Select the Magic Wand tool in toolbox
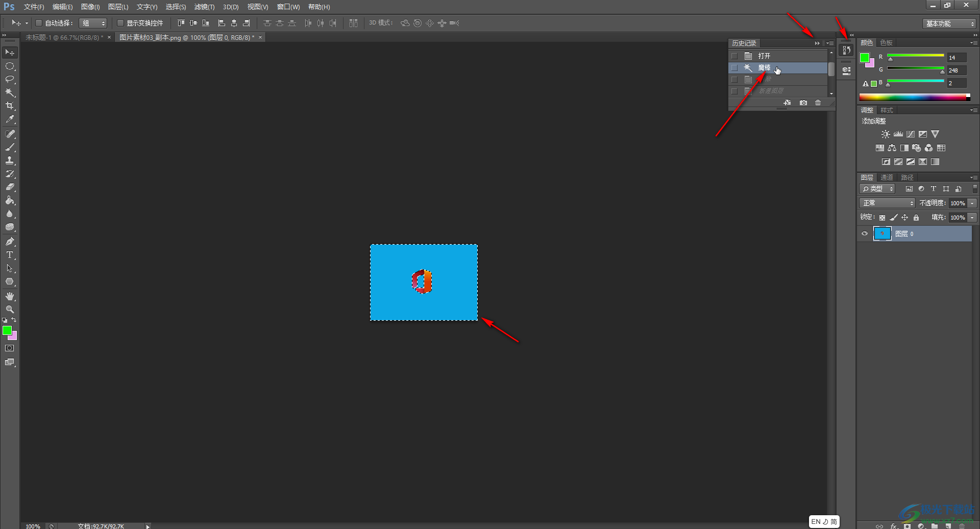The width and height of the screenshot is (980, 529). 10,92
